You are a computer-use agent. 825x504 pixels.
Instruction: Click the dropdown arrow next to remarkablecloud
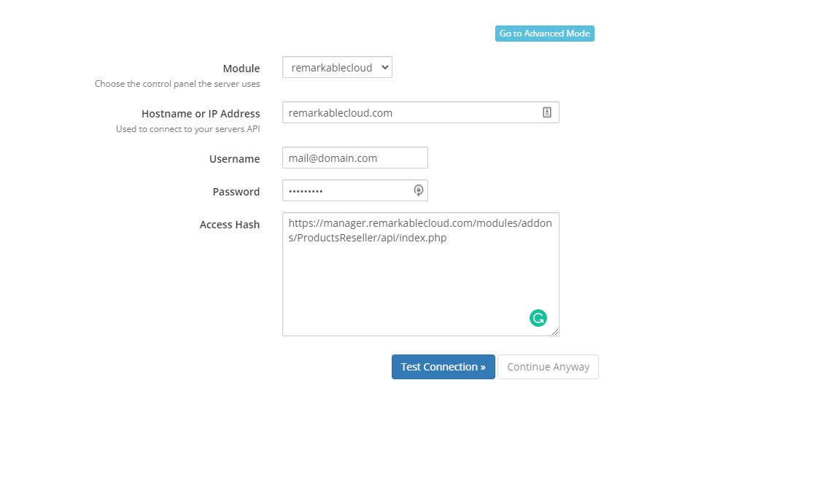click(x=386, y=66)
